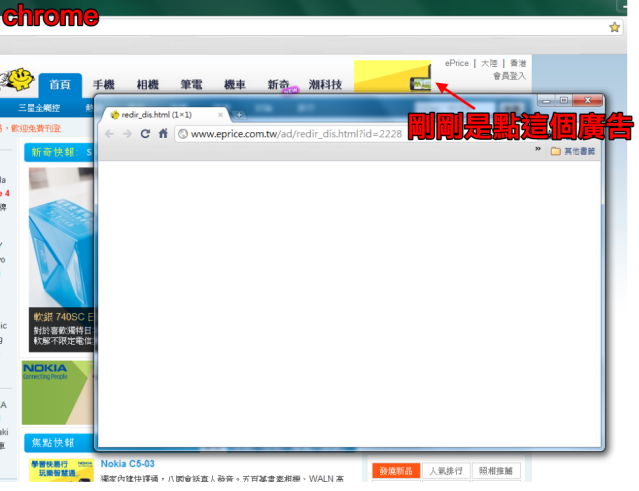The image size is (639, 491).
Task: Open the 筆電 navigation item
Action: (x=191, y=85)
